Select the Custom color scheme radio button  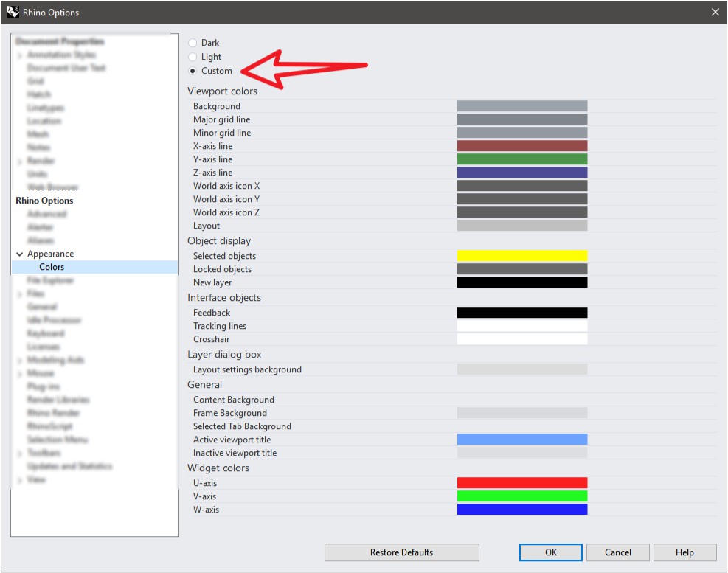(x=193, y=71)
